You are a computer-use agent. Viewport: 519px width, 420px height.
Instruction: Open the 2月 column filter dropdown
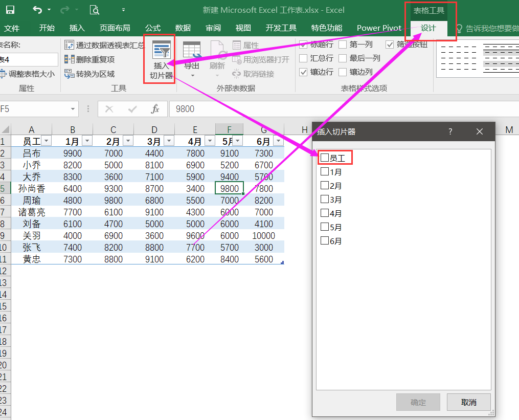[128, 141]
